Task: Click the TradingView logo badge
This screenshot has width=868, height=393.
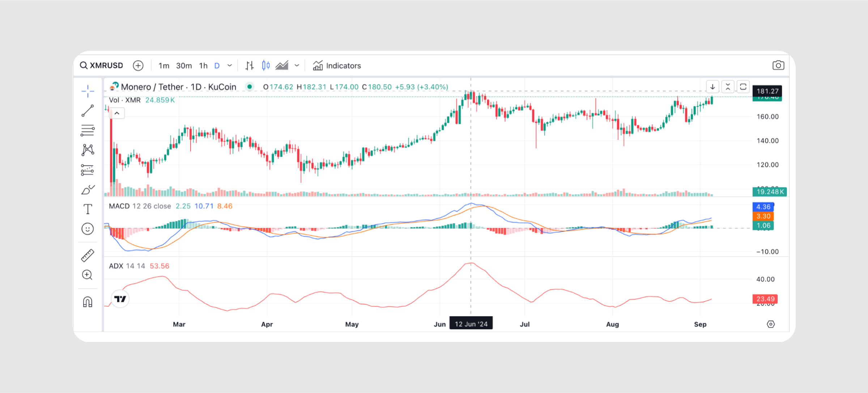Action: pos(120,299)
